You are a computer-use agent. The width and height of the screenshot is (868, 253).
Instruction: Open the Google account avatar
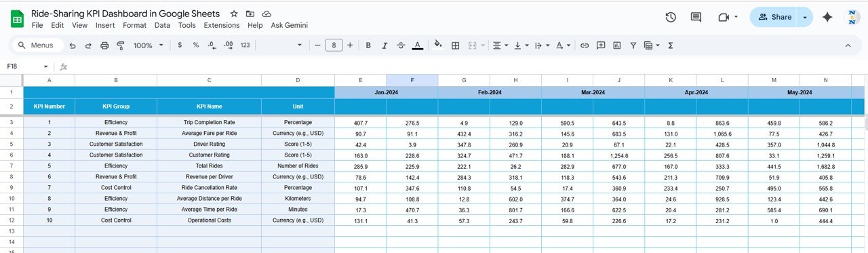[852, 18]
